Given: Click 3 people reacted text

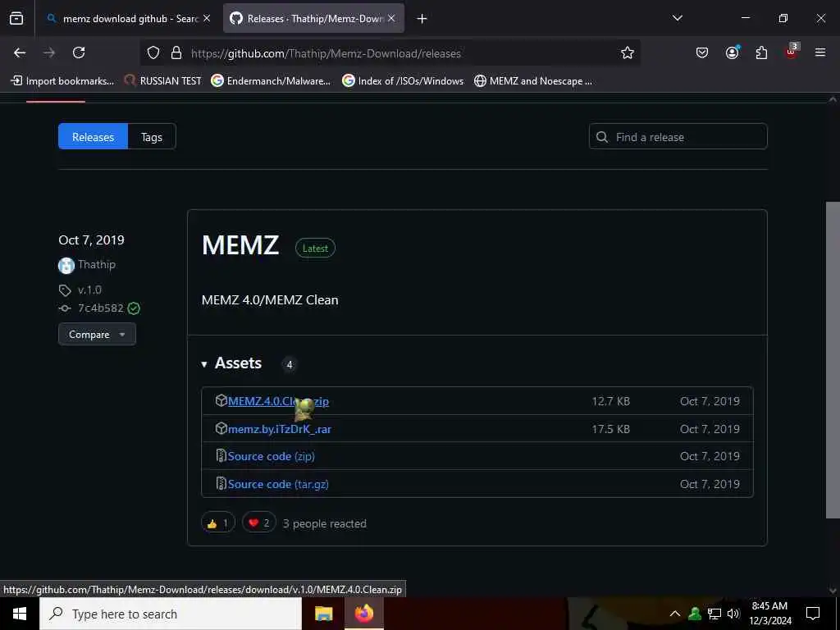Looking at the screenshot, I should 325,523.
